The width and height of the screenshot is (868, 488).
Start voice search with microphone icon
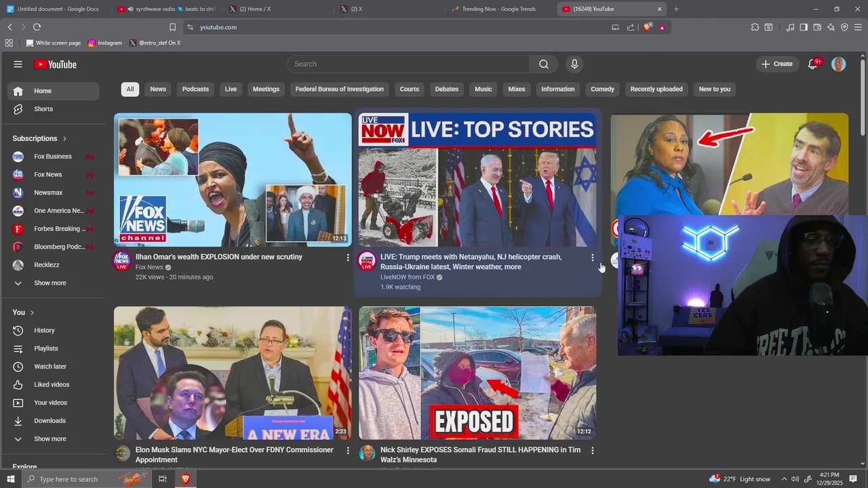574,64
